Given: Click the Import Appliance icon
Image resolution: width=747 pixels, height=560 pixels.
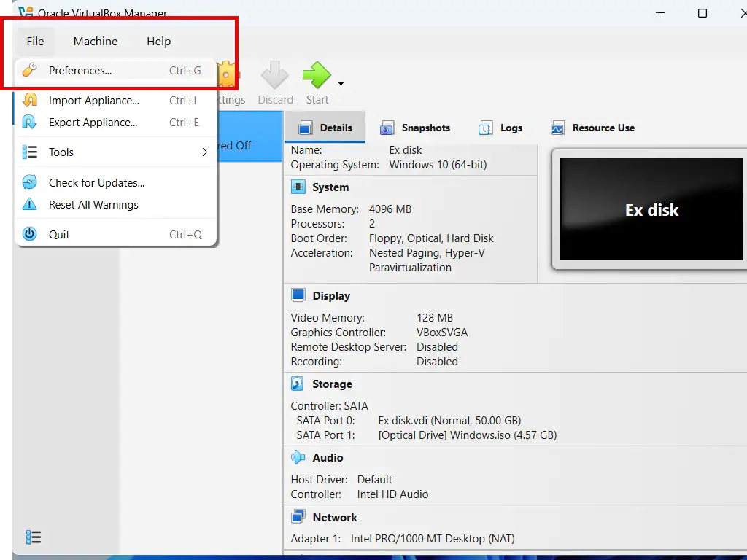Looking at the screenshot, I should [30, 101].
